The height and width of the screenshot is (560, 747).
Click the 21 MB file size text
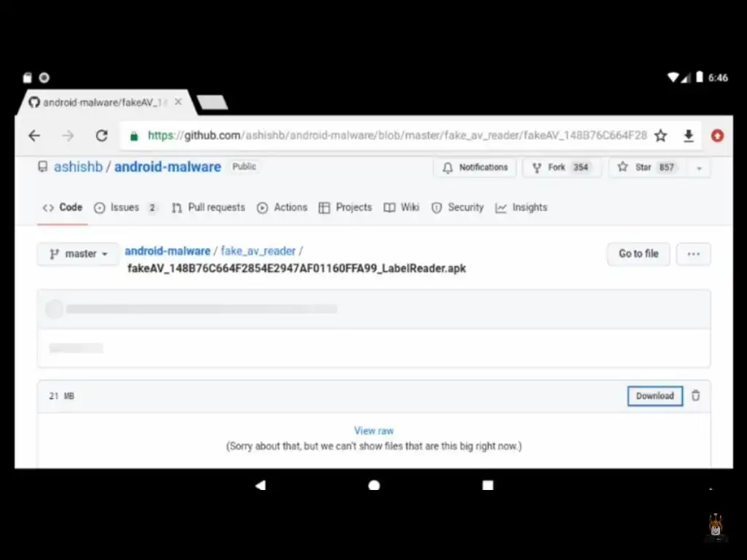pos(61,396)
